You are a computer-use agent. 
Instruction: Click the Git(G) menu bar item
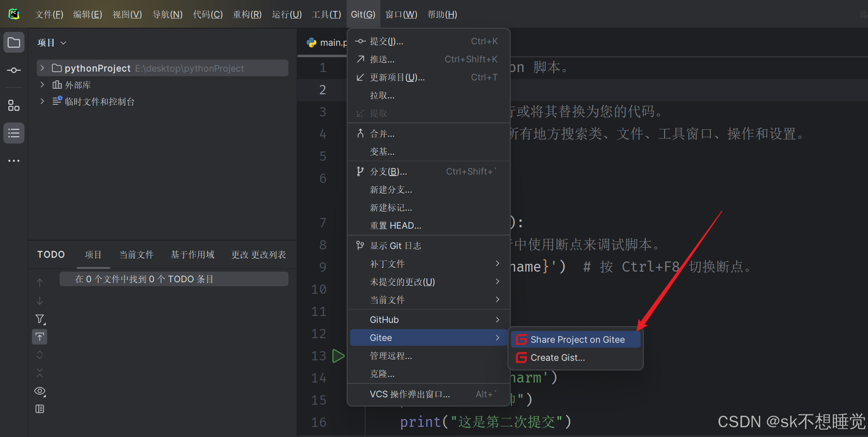click(x=363, y=14)
